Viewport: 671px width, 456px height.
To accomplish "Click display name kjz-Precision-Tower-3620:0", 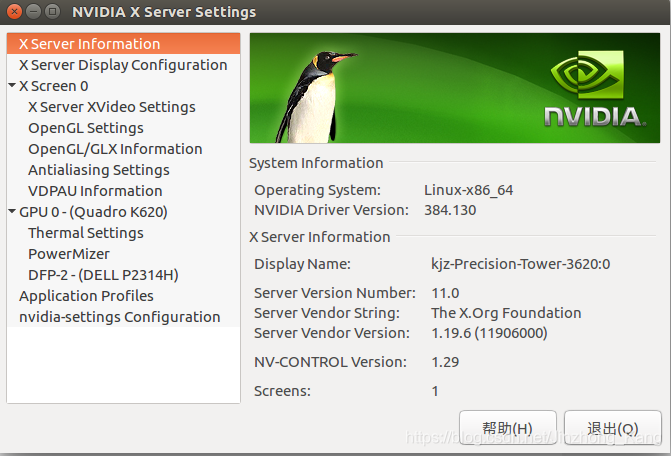I will (520, 264).
